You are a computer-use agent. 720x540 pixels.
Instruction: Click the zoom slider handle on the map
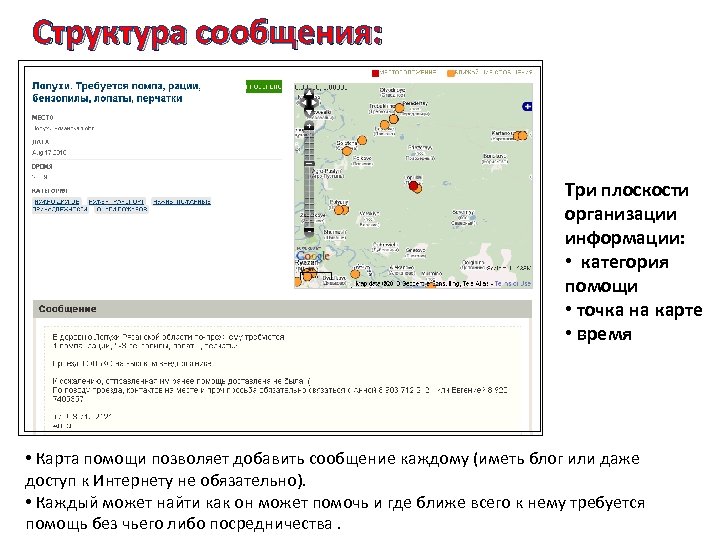click(x=309, y=163)
